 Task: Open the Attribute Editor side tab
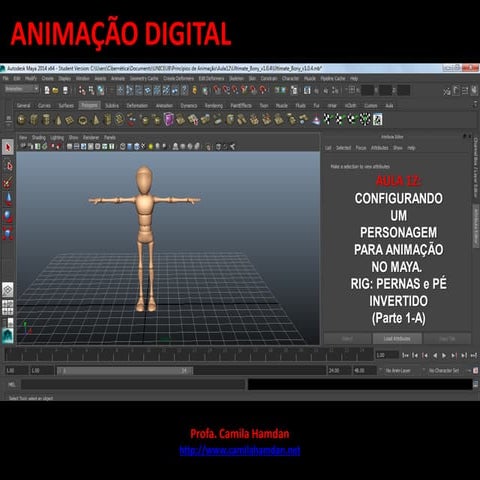tap(476, 225)
